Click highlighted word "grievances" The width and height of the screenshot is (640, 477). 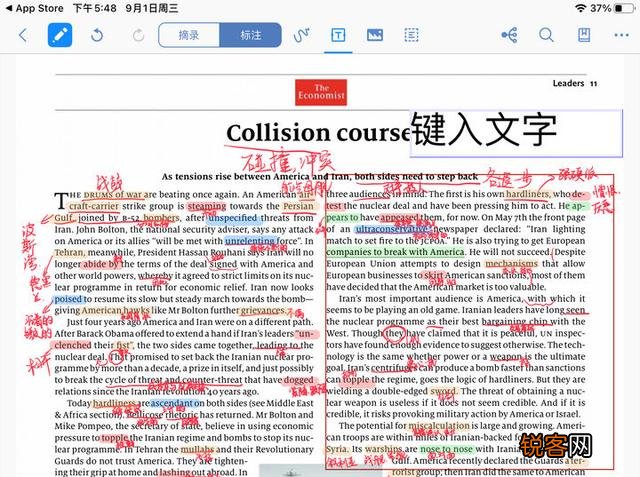[x=263, y=310]
